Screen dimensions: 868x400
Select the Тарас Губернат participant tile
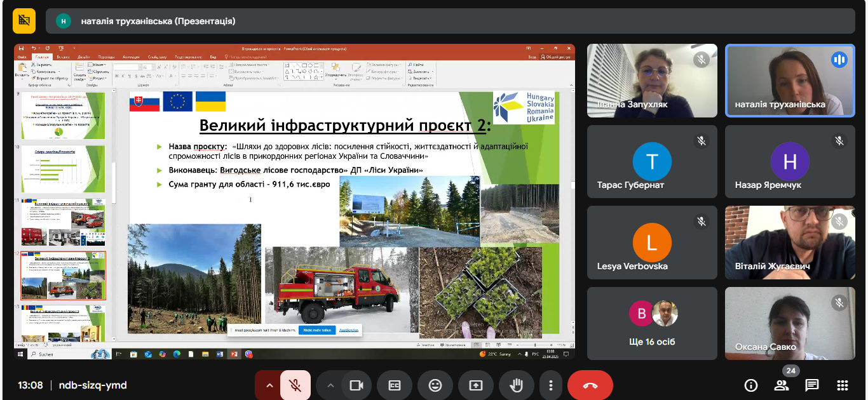[x=652, y=161]
